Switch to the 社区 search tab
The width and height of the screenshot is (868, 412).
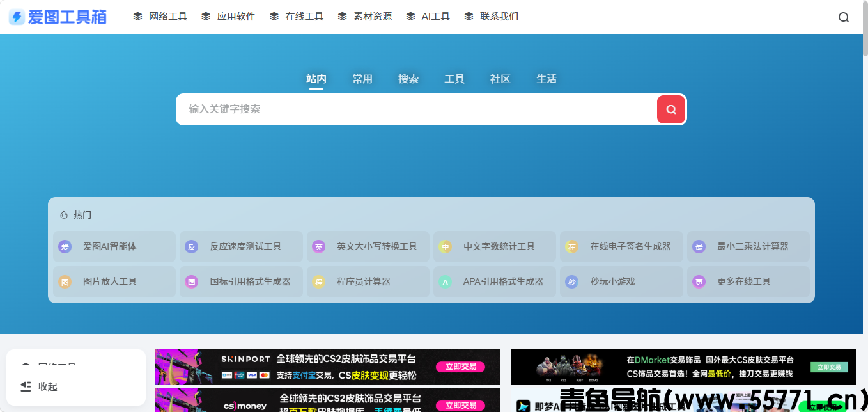click(x=500, y=79)
